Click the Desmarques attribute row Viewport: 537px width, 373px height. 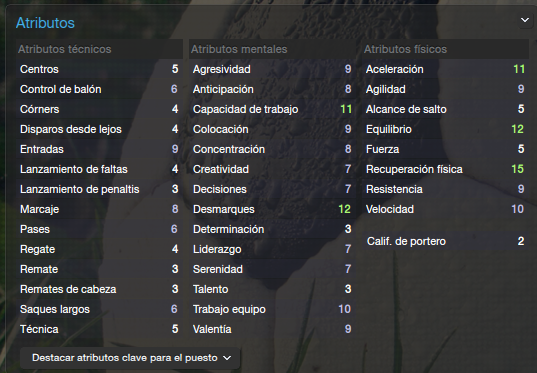pos(272,209)
